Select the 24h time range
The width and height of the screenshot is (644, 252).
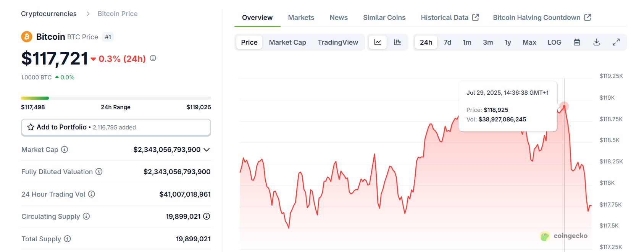(426, 42)
